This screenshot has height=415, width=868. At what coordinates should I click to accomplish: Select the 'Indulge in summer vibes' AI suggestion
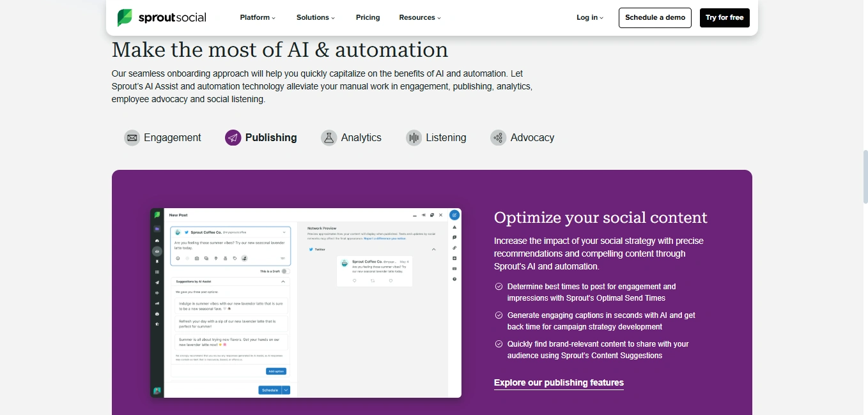point(231,305)
